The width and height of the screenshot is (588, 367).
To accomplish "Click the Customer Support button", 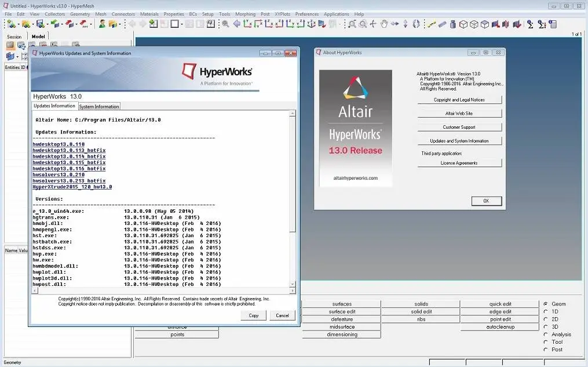I will [x=459, y=127].
